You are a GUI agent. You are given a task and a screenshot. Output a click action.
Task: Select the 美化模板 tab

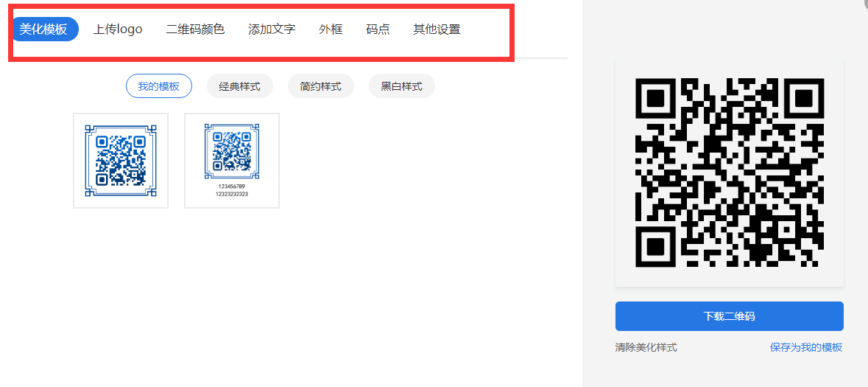click(43, 29)
